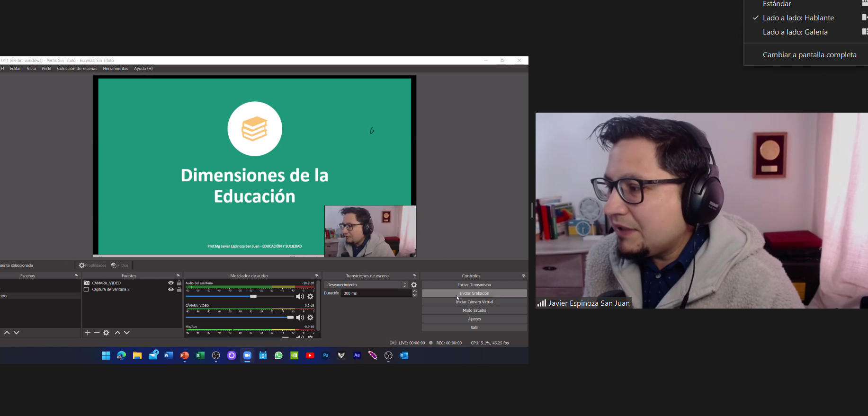The width and height of the screenshot is (868, 416).
Task: Remove selected source with the minus icon
Action: [x=97, y=333]
